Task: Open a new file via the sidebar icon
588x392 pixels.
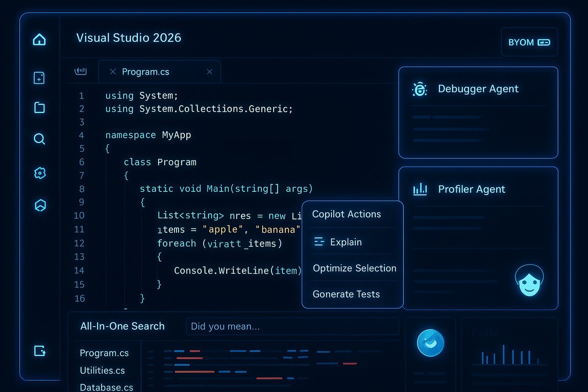Action: 39,78
